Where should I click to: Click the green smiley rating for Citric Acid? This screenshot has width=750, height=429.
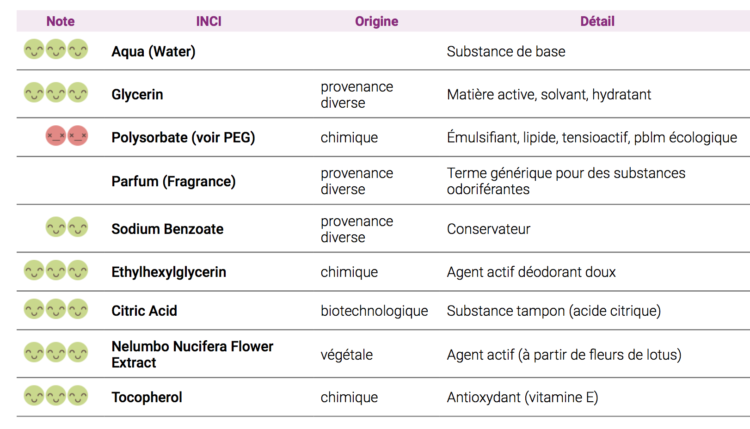pos(56,310)
